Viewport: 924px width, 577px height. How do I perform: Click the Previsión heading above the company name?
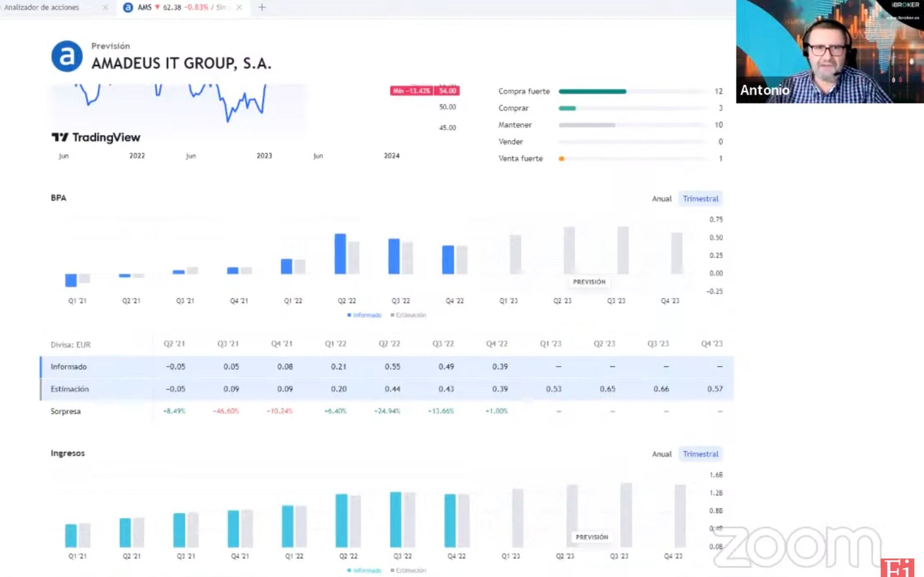pyautogui.click(x=110, y=46)
